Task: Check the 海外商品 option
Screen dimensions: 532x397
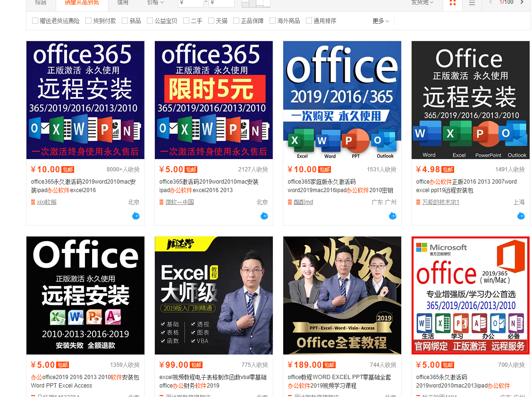Action: tap(272, 21)
